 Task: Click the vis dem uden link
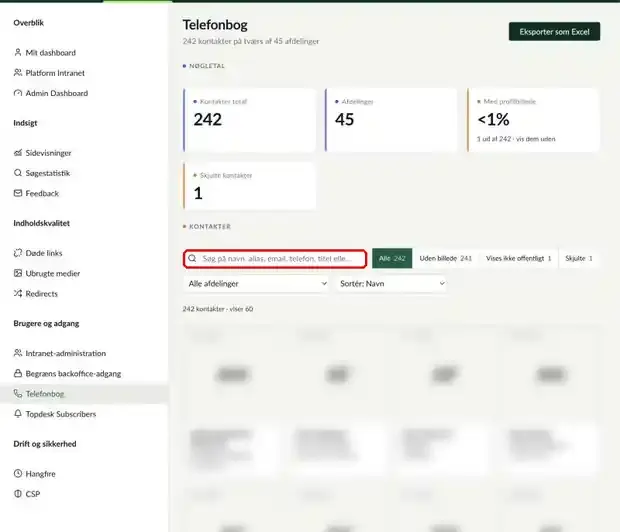pyautogui.click(x=536, y=139)
